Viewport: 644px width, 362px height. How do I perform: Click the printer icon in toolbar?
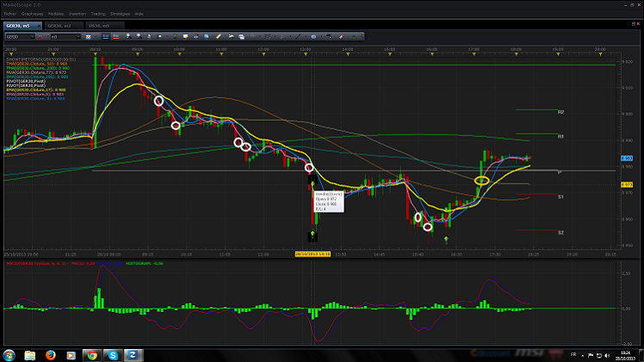pyautogui.click(x=241, y=36)
